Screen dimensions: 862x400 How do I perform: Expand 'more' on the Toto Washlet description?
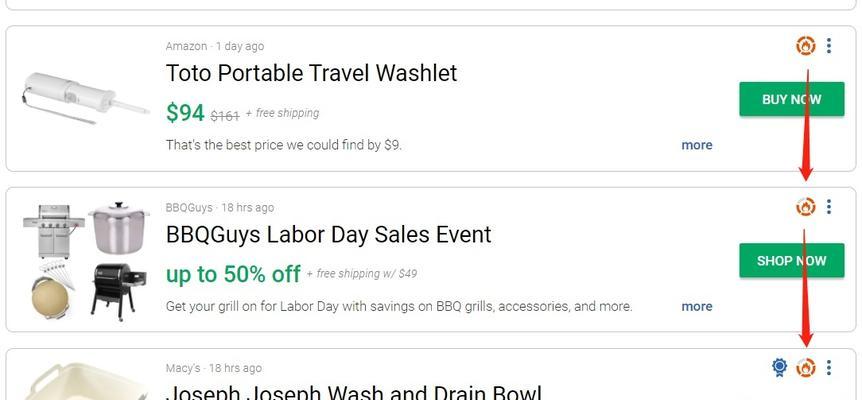pos(697,145)
